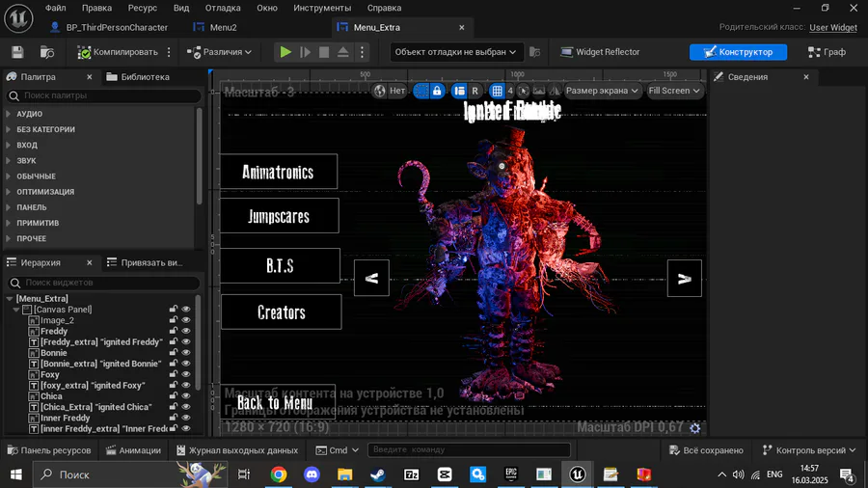
Task: Switch to Конструктор mode
Action: click(x=738, y=52)
